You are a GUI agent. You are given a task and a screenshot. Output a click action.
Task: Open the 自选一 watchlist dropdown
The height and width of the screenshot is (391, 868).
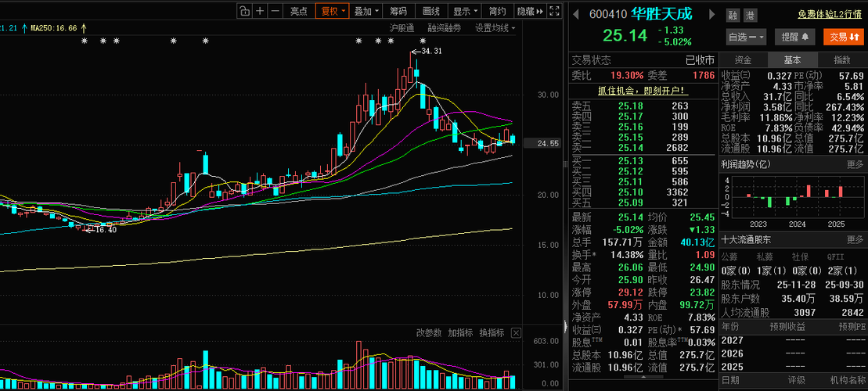pyautogui.click(x=746, y=37)
